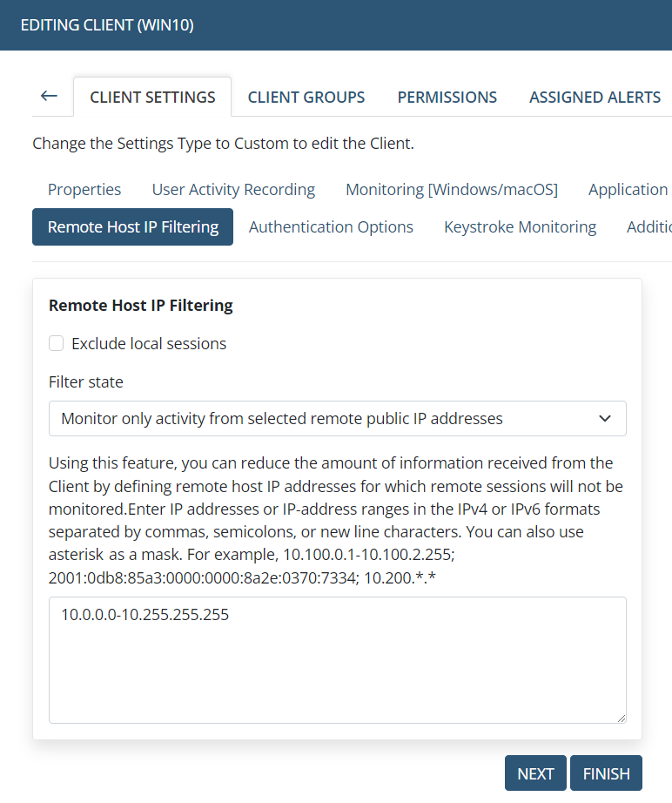Enable the Exclude local sessions checkbox
This screenshot has width=672, height=803.
[x=57, y=344]
